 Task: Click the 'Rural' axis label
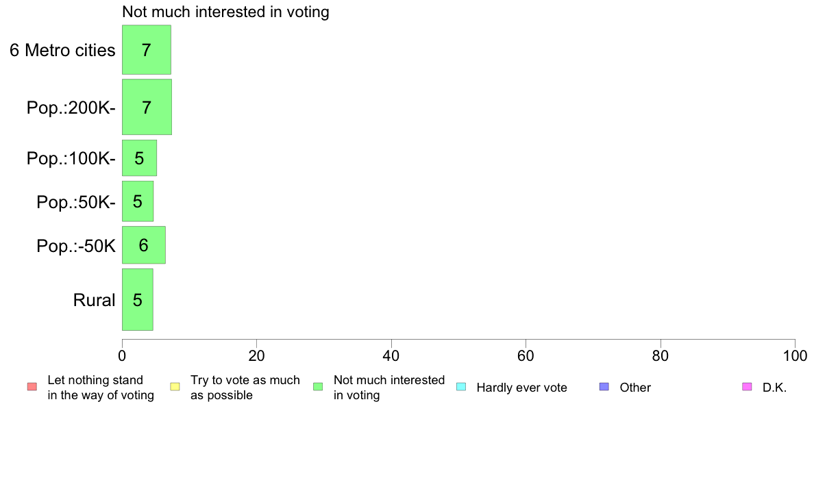click(94, 300)
